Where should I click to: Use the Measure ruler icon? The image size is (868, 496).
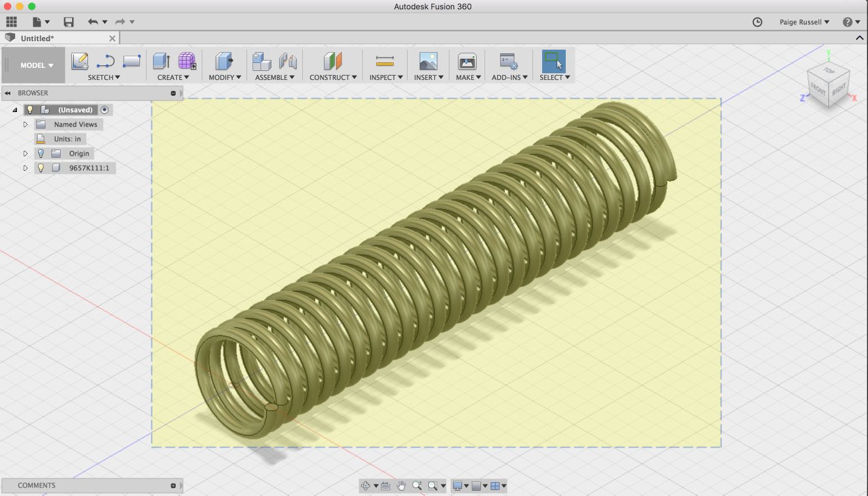pos(385,61)
